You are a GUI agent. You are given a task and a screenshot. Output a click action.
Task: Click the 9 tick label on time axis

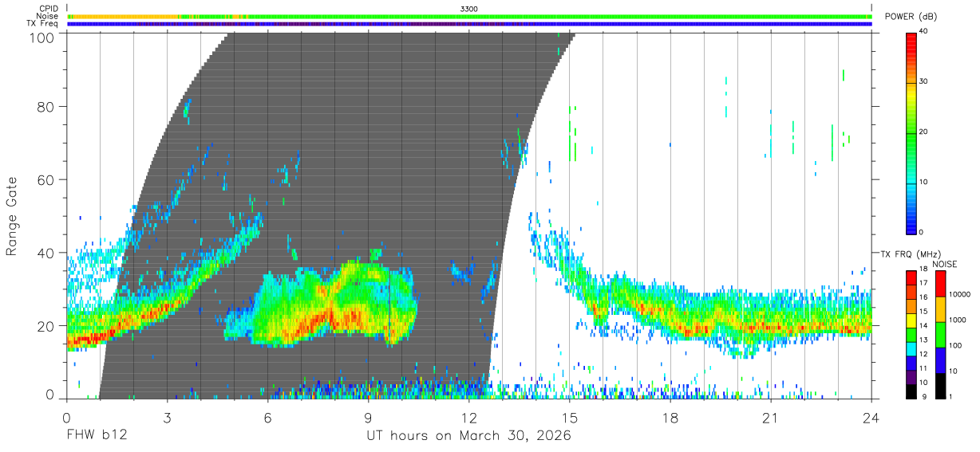pyautogui.click(x=368, y=417)
